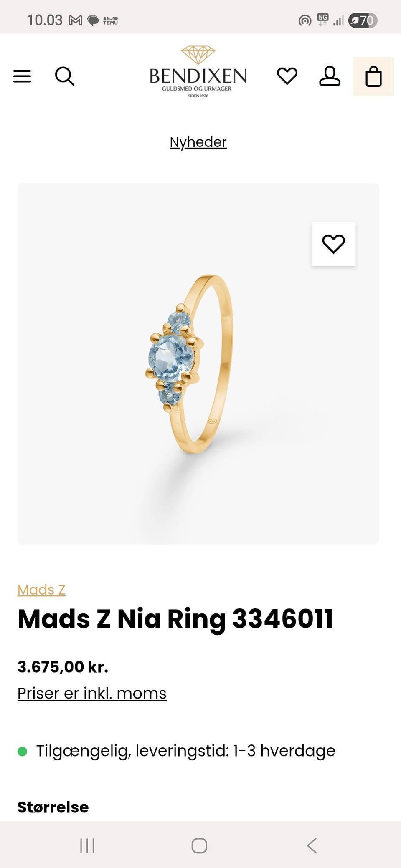
Task: Tap the availability delivery time text
Action: (x=185, y=751)
